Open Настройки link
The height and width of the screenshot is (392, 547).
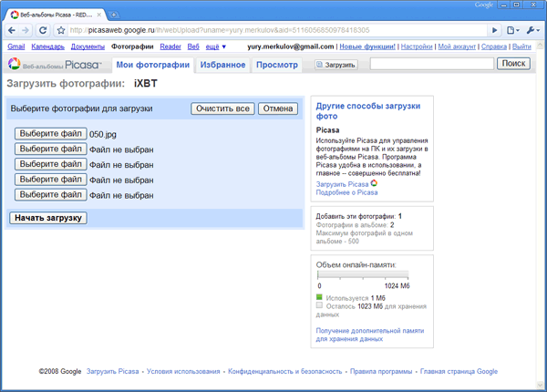click(417, 46)
